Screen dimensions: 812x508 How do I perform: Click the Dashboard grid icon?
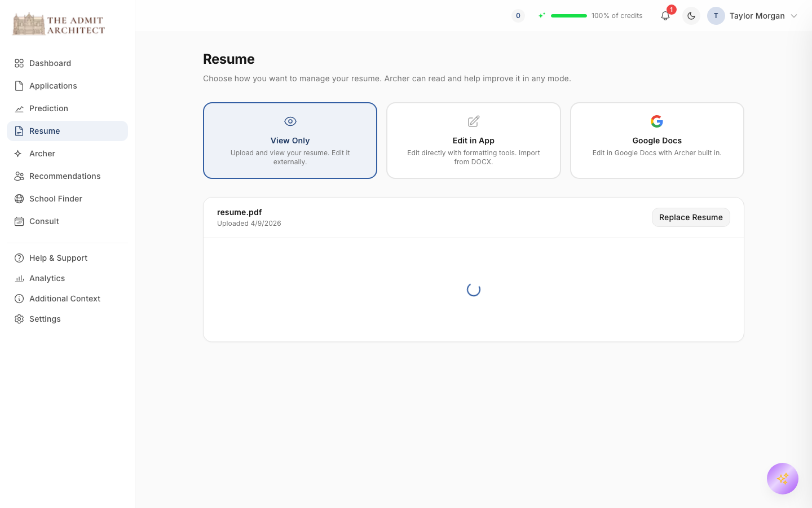[x=19, y=63]
